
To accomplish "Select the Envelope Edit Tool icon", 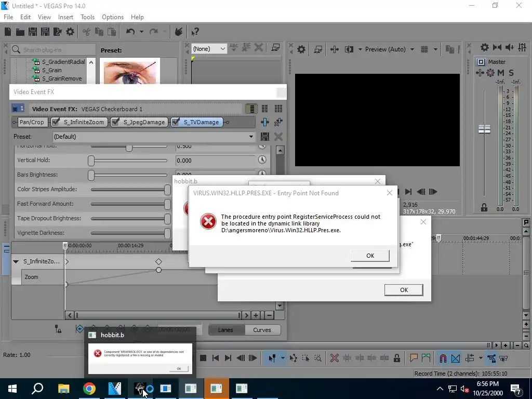I will click(294, 358).
